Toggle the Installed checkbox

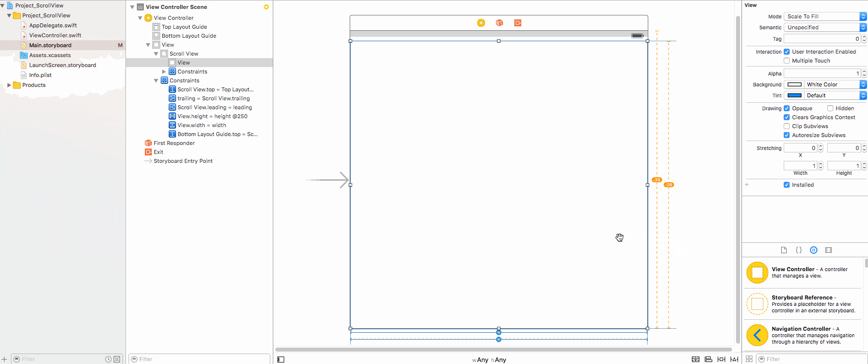tap(787, 185)
